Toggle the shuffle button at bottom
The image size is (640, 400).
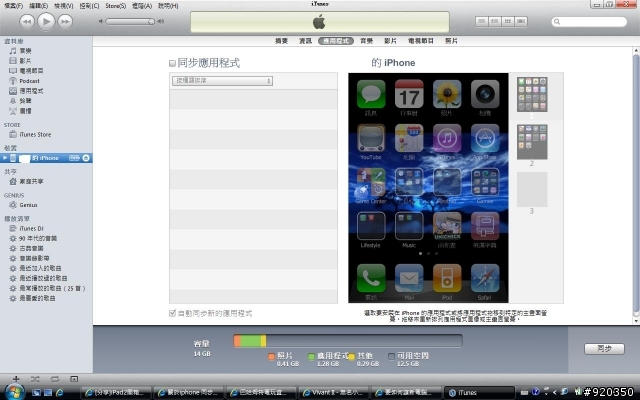[35, 379]
